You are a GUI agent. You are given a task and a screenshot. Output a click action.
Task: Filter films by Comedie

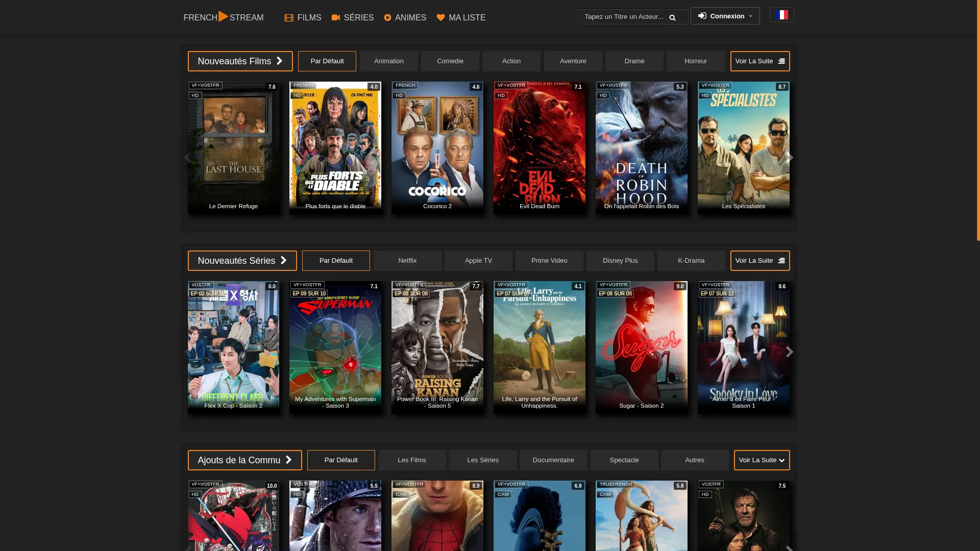click(x=450, y=61)
